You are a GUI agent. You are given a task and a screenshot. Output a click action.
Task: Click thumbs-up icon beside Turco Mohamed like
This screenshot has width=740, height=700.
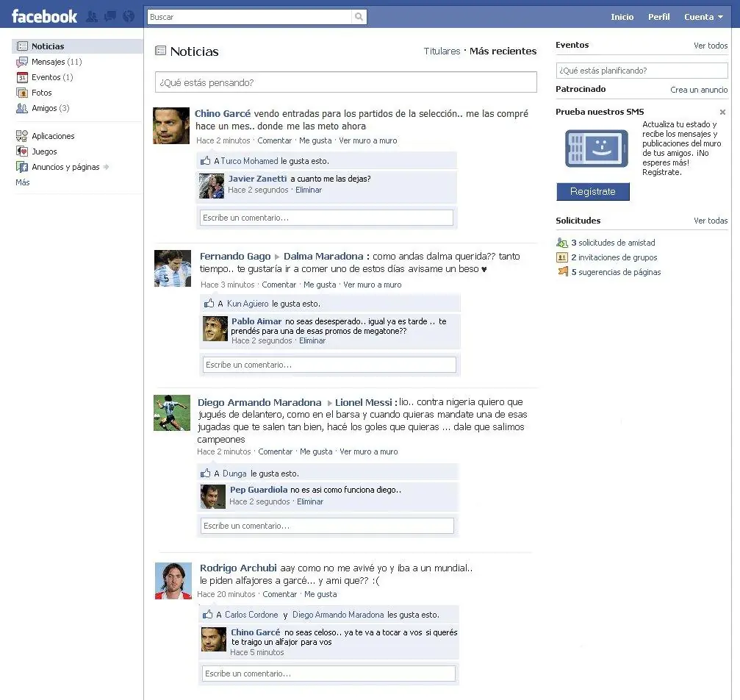pyautogui.click(x=205, y=161)
